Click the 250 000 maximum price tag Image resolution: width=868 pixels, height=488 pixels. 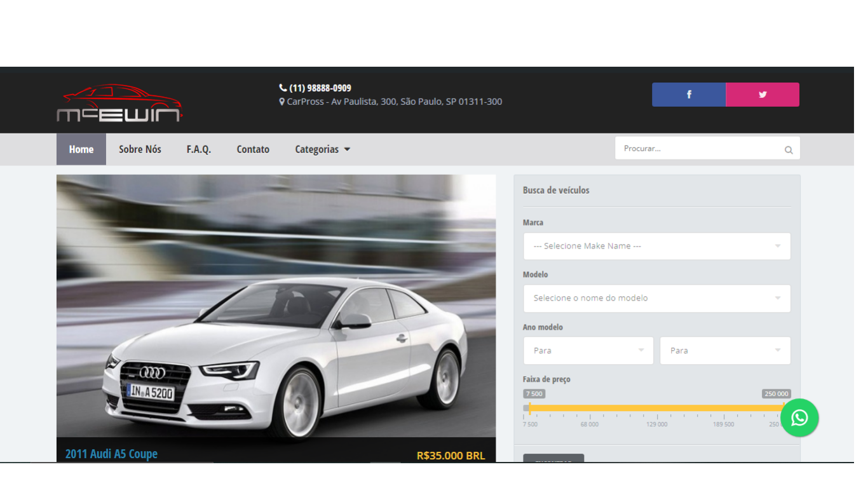(776, 394)
